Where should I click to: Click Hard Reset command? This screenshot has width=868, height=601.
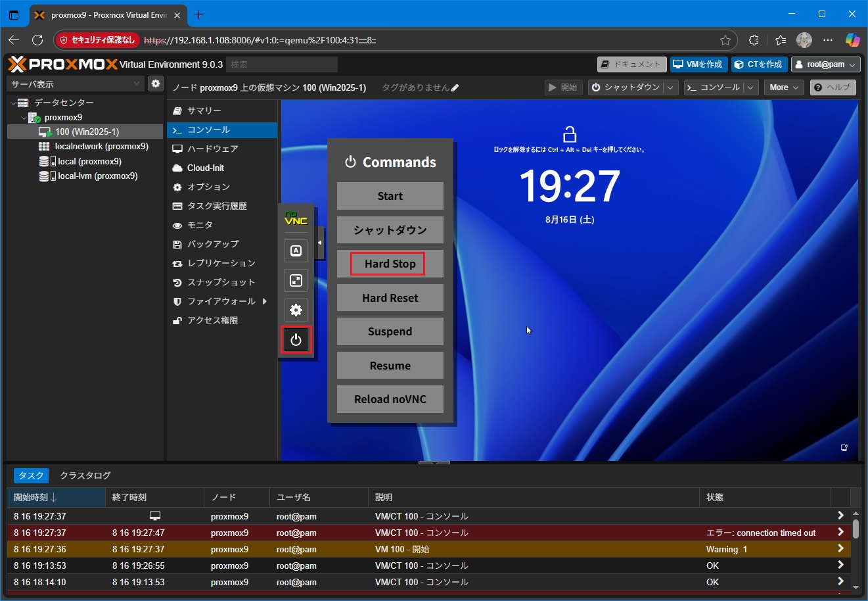(x=390, y=298)
